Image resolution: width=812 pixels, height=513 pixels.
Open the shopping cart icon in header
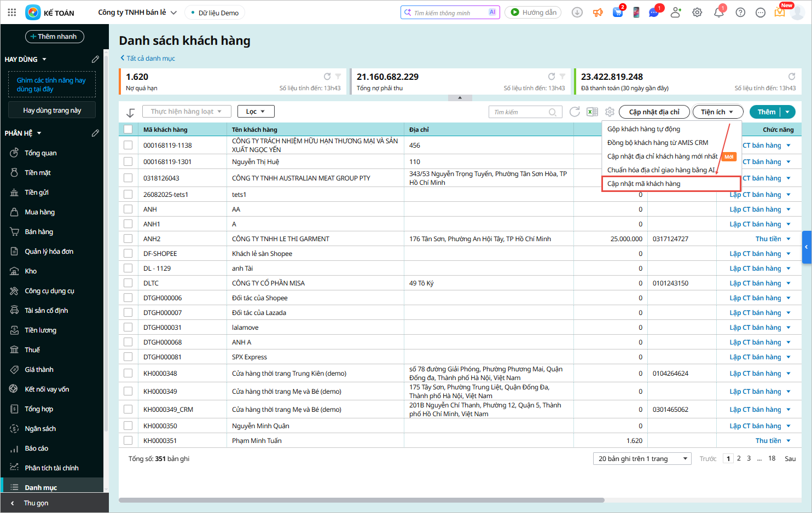[618, 13]
